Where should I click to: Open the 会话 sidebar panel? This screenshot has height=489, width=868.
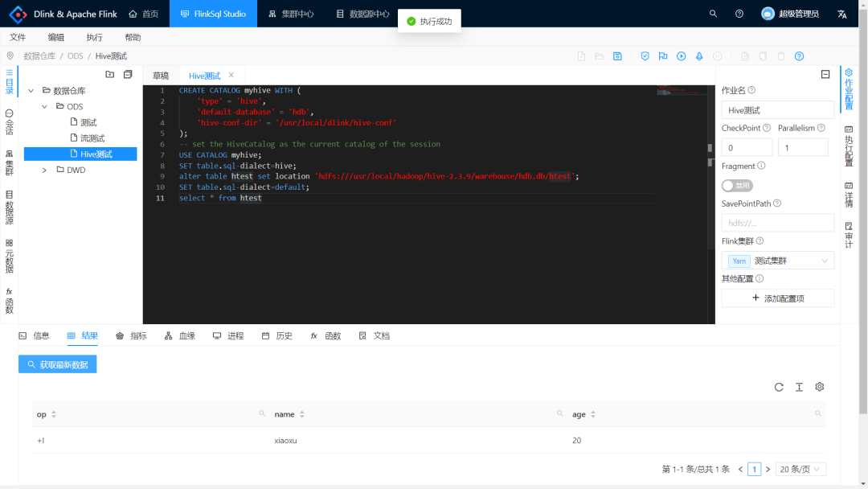tap(10, 122)
